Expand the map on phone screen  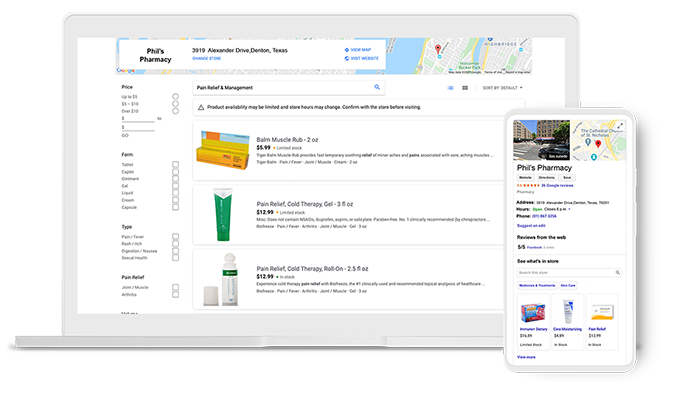click(620, 126)
